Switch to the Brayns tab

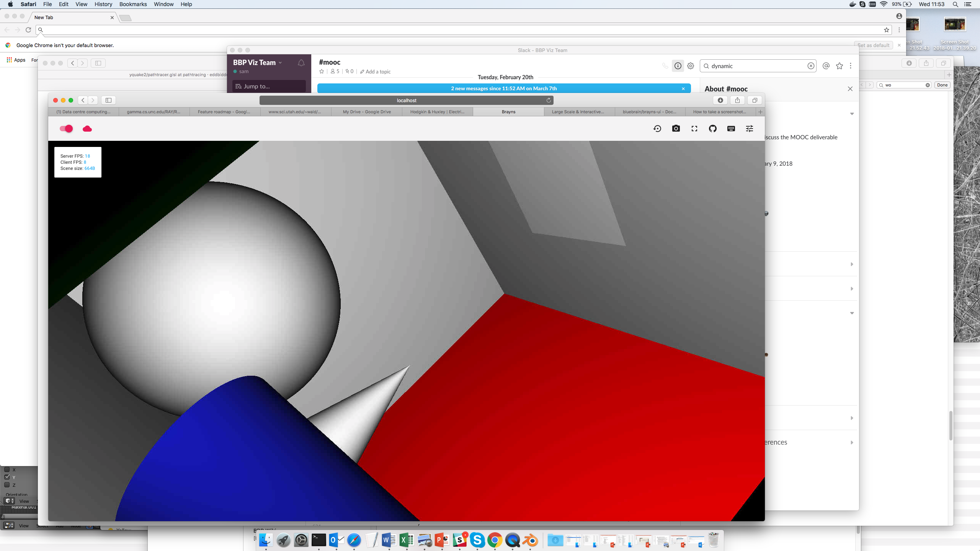[x=508, y=112]
